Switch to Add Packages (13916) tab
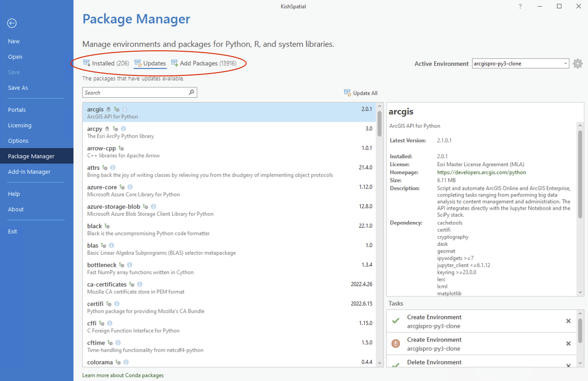This screenshot has width=588, height=381. coord(203,63)
